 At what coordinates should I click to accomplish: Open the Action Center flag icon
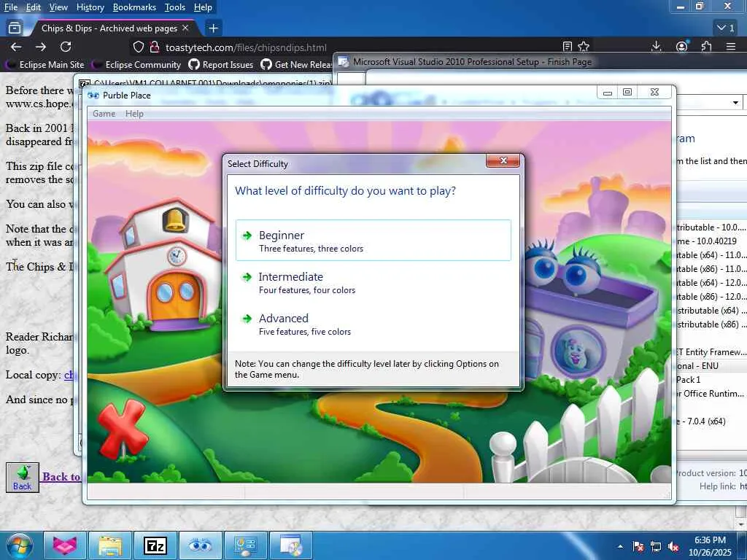pyautogui.click(x=638, y=546)
